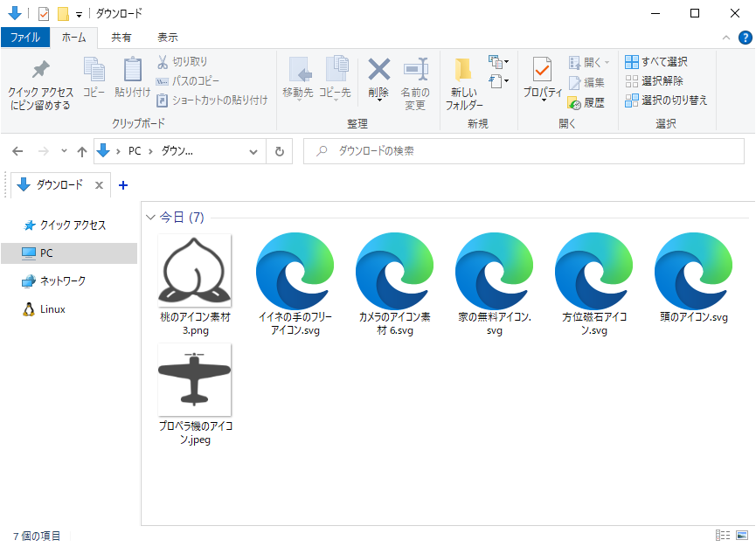Select Linux in the navigation pane
This screenshot has width=756, height=547.
pyautogui.click(x=52, y=309)
